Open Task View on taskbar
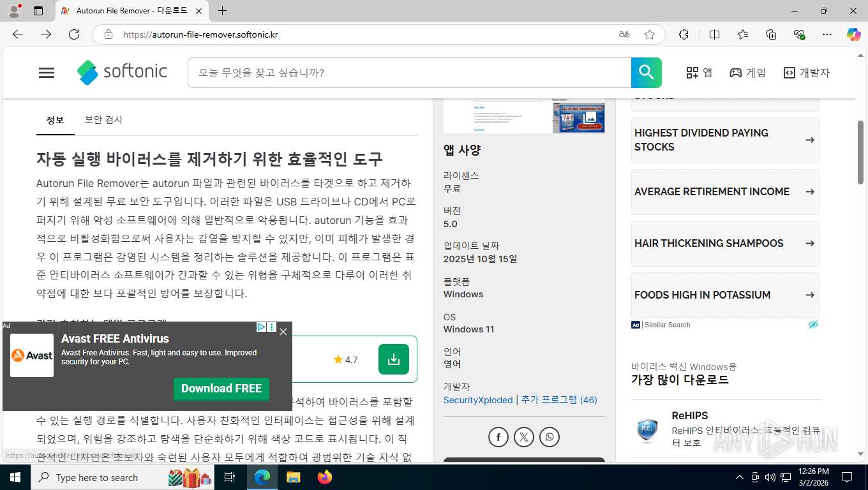This screenshot has height=490, width=868. click(x=230, y=477)
